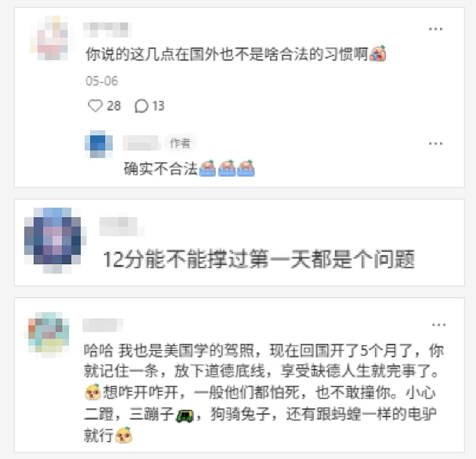This screenshot has height=459, width=476.
Task: Click the 作者 badge next to username
Action: click(x=180, y=143)
